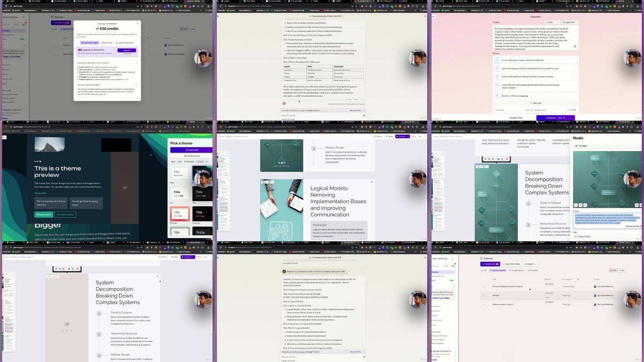Screen dimensions: 644x362
Task: Open Custom fonts in the Gamma sidebar
Action: pyautogui.click(x=437, y=321)
